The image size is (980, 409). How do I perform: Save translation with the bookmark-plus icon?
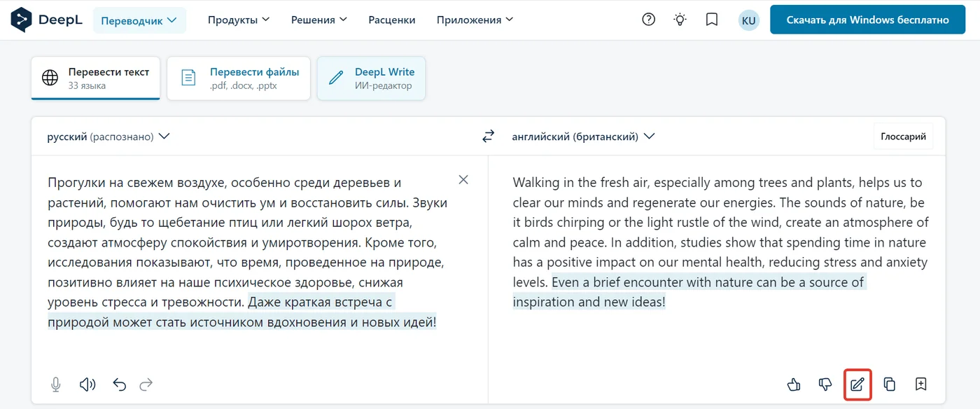[x=921, y=384]
